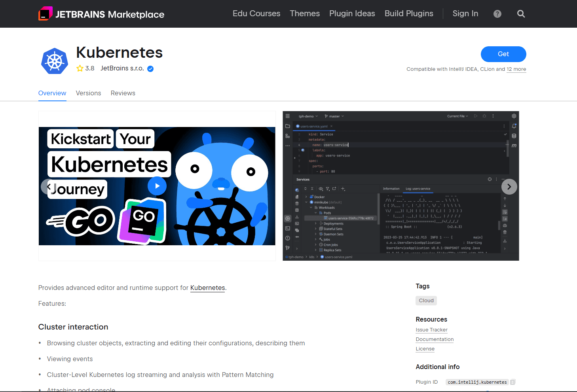Switch to the Reviews tab
577x392 pixels.
pyautogui.click(x=123, y=93)
